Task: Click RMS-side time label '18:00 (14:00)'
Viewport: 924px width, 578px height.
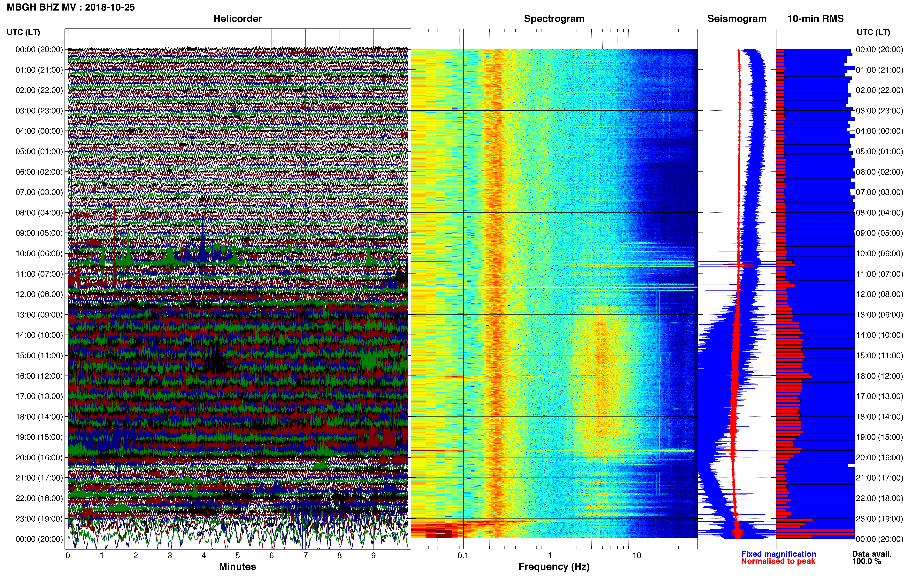Action: [x=880, y=417]
